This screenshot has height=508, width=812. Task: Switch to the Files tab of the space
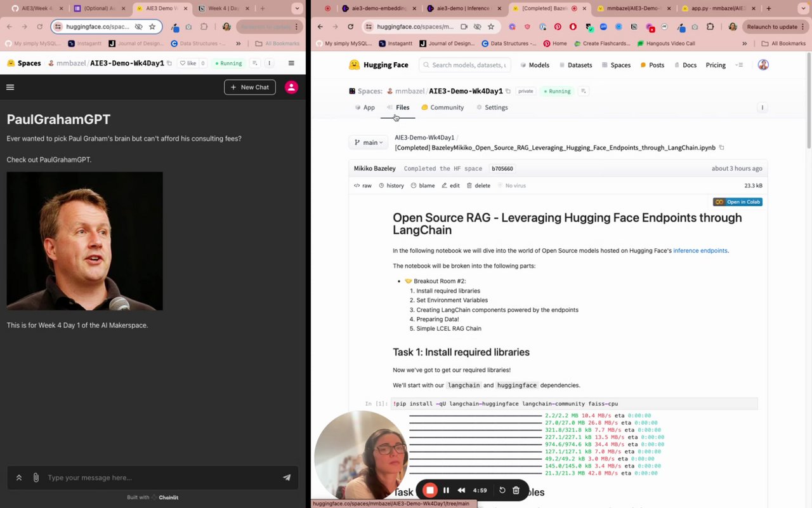point(398,107)
